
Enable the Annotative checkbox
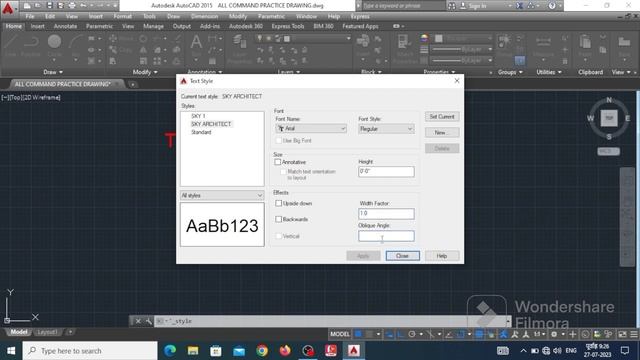278,162
